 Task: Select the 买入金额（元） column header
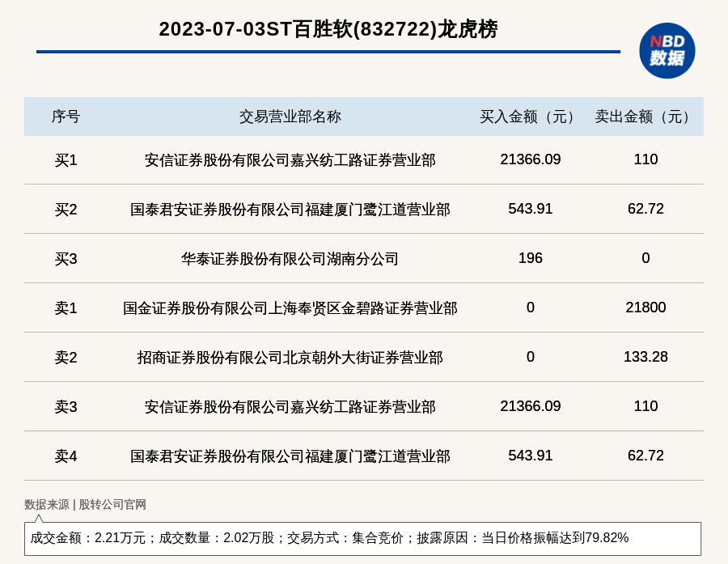click(x=530, y=117)
